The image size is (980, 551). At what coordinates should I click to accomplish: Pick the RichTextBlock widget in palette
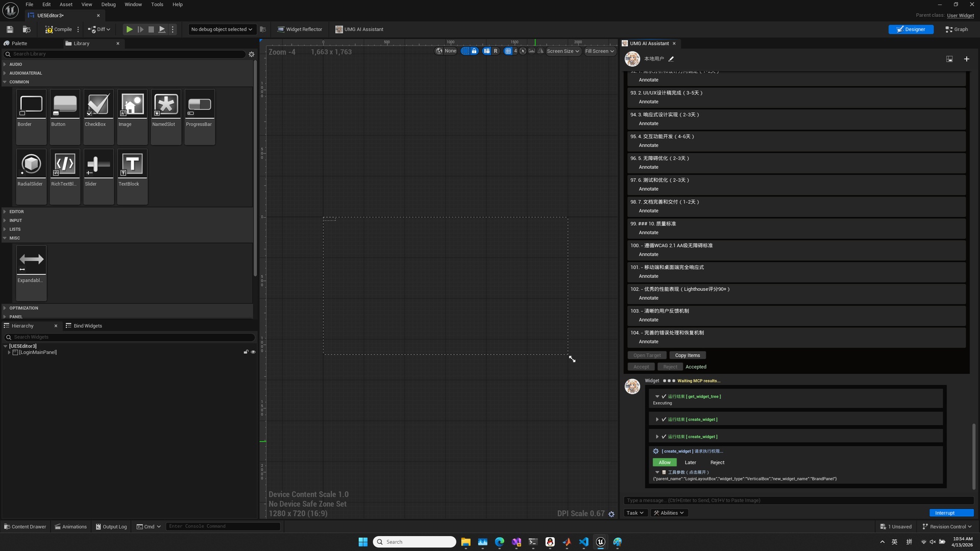65,177
